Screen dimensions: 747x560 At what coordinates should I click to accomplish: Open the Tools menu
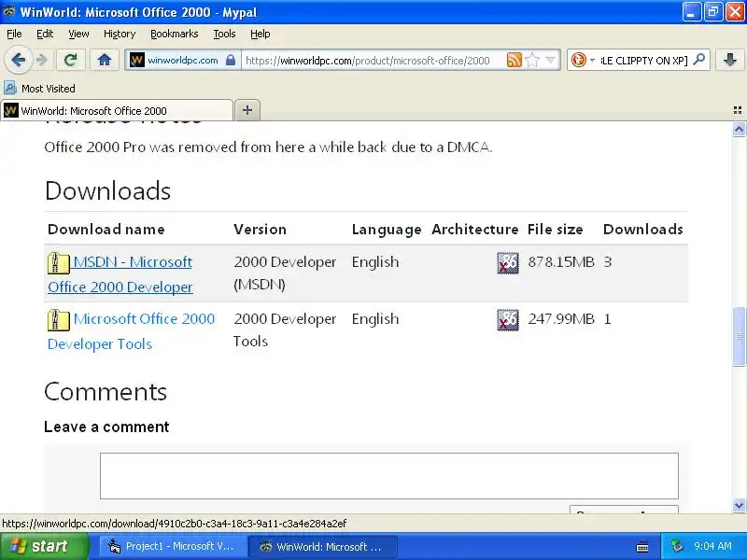tap(224, 34)
